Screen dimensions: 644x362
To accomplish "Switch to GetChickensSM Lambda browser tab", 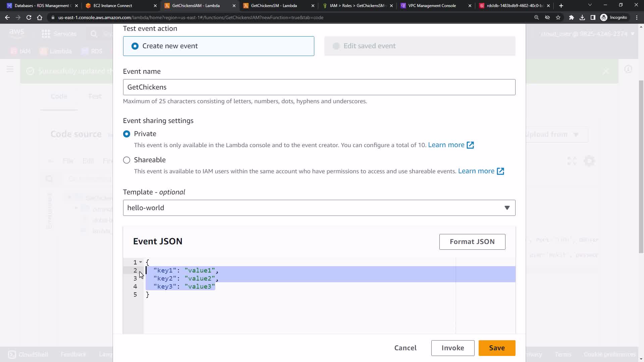I will [274, 6].
